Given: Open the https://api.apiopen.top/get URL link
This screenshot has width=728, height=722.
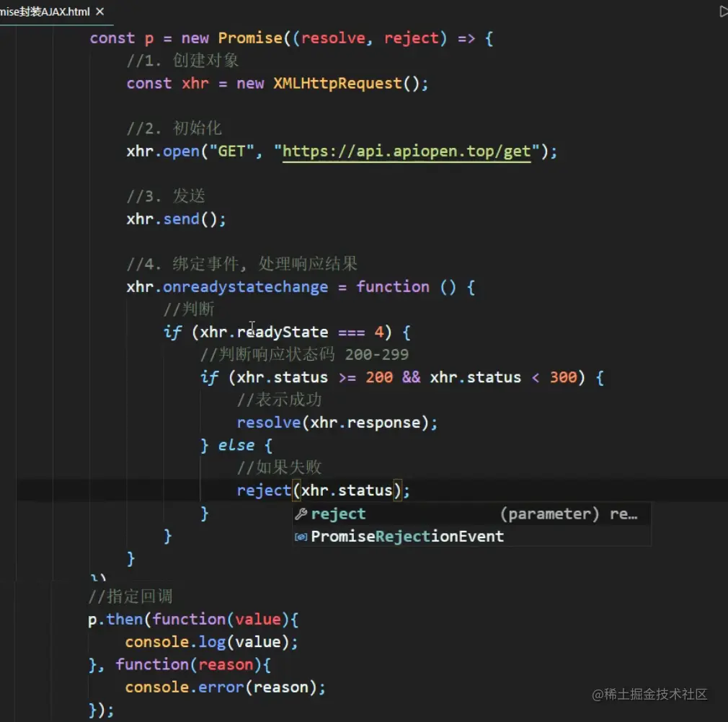Looking at the screenshot, I should click(407, 151).
